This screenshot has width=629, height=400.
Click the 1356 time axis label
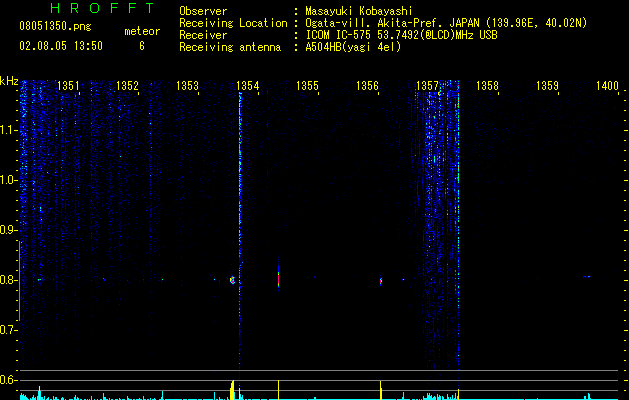[x=367, y=86]
